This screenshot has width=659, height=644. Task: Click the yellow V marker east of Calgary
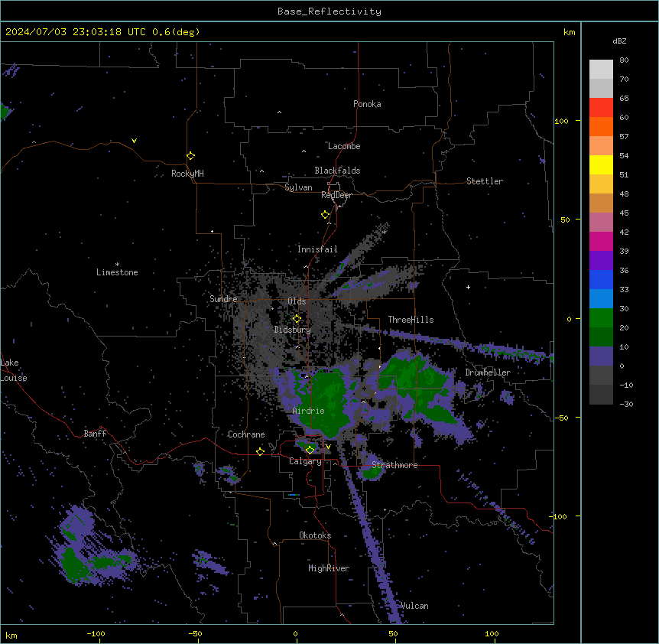[328, 447]
